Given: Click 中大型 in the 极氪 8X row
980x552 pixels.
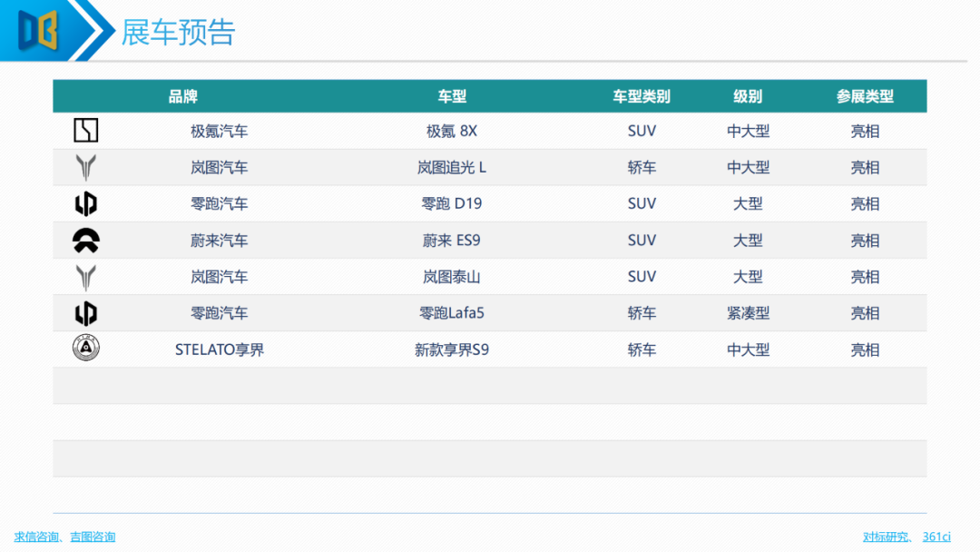Looking at the screenshot, I should pos(748,132).
